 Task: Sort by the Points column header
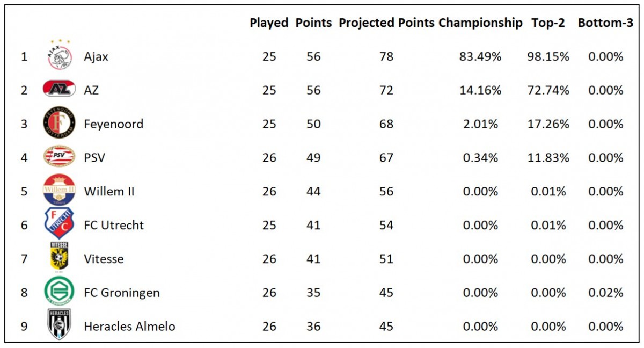(x=313, y=23)
